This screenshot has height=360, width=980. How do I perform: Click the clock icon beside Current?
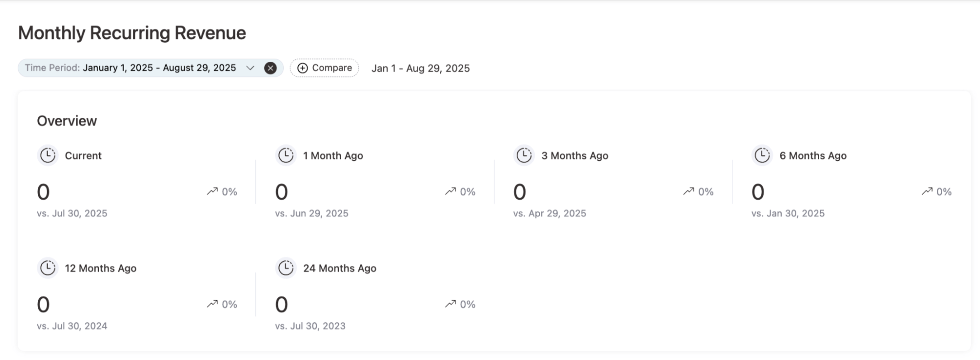coord(48,155)
